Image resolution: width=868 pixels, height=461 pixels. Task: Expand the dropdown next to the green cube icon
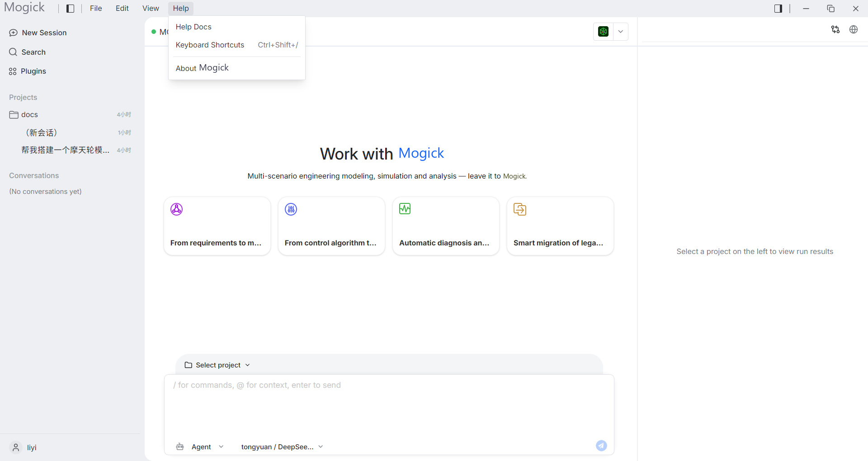point(621,32)
